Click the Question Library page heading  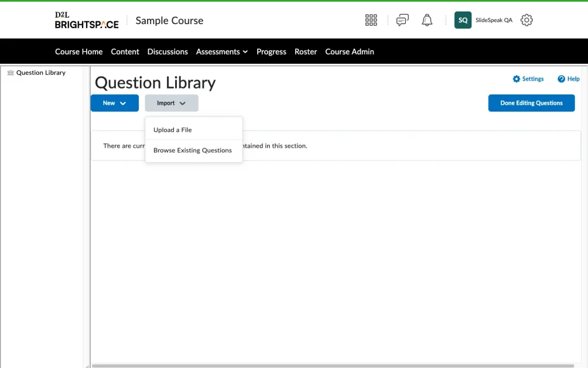[x=155, y=83]
